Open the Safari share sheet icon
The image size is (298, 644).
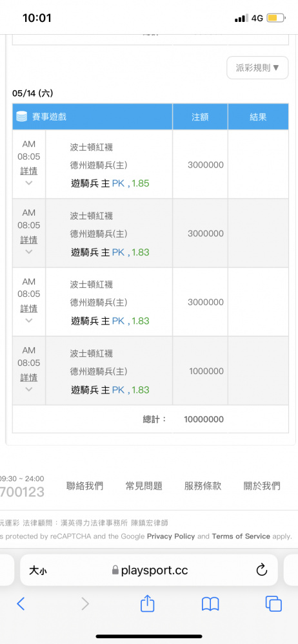pyautogui.click(x=147, y=603)
